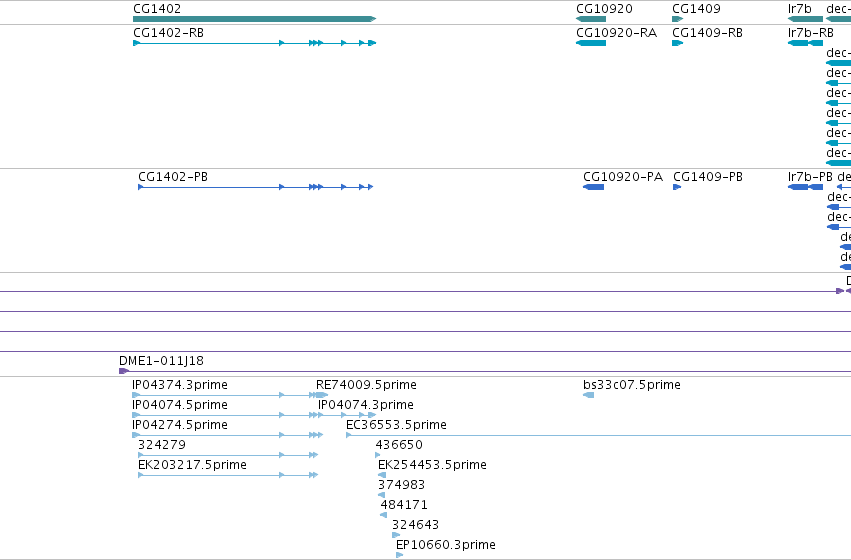Select the CG1409-RB transcript label

coord(707,33)
